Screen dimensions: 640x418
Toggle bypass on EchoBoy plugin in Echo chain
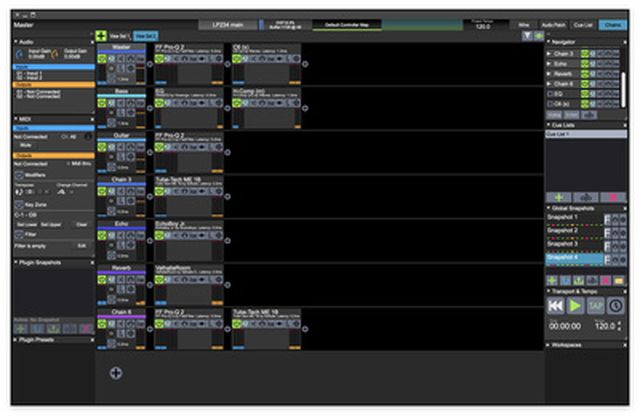[159, 236]
